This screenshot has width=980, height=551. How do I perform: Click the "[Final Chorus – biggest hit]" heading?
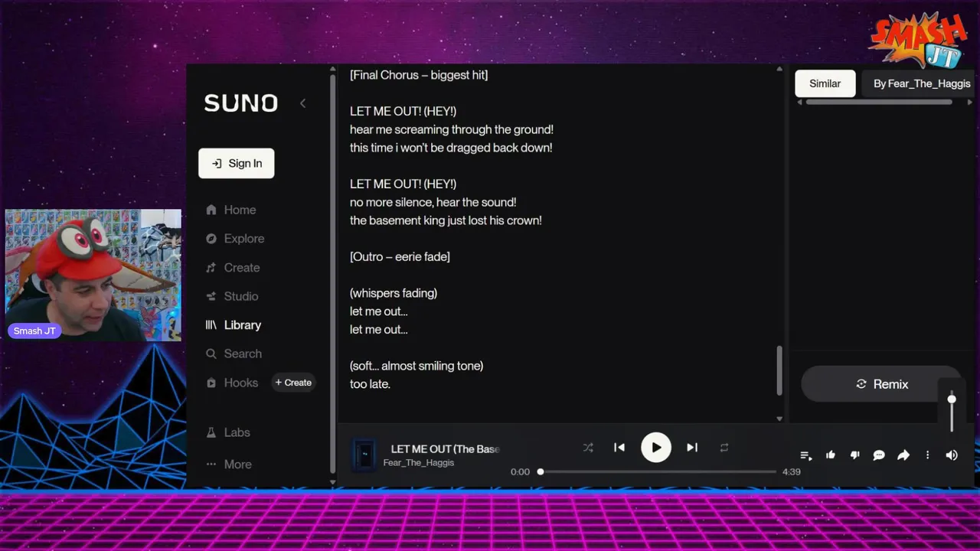pos(419,75)
